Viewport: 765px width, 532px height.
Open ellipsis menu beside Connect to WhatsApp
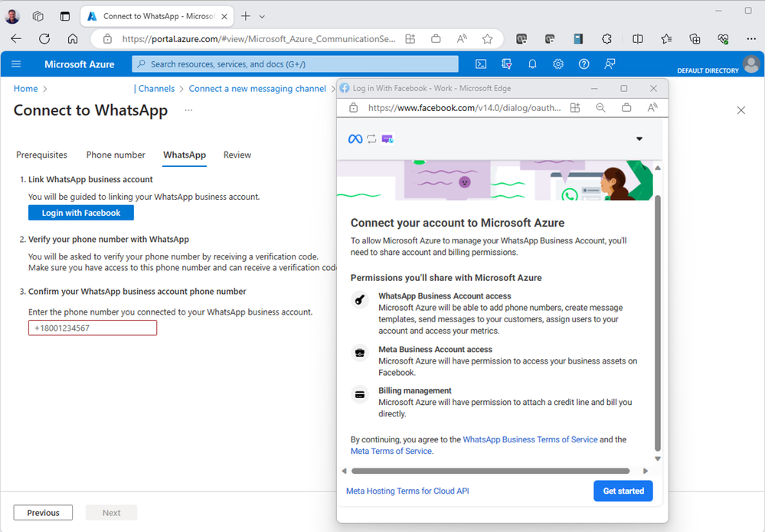coord(189,110)
